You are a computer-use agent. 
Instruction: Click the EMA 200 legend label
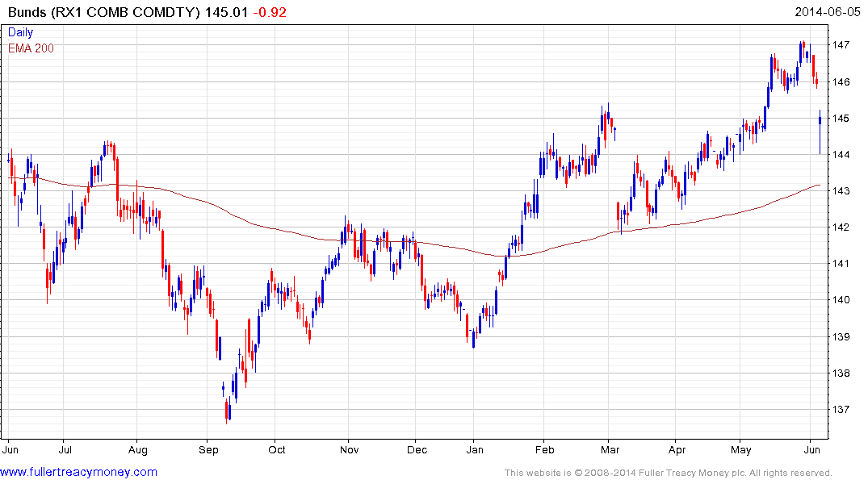pos(31,48)
